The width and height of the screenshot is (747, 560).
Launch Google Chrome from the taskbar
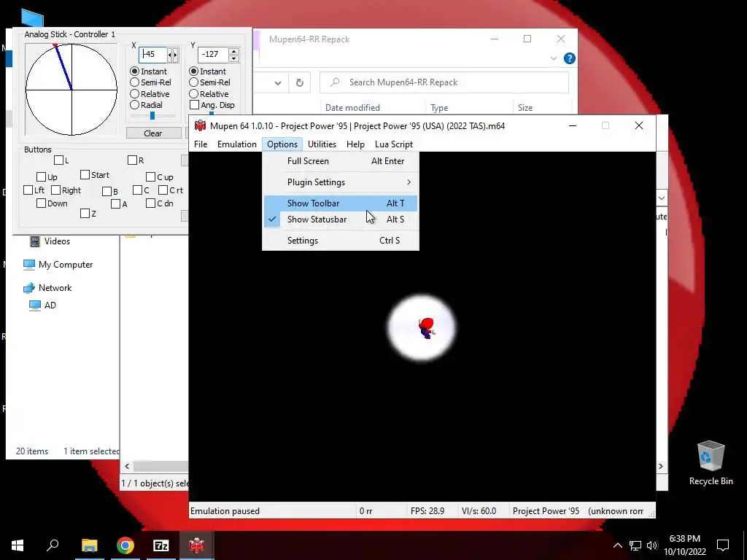[125, 545]
